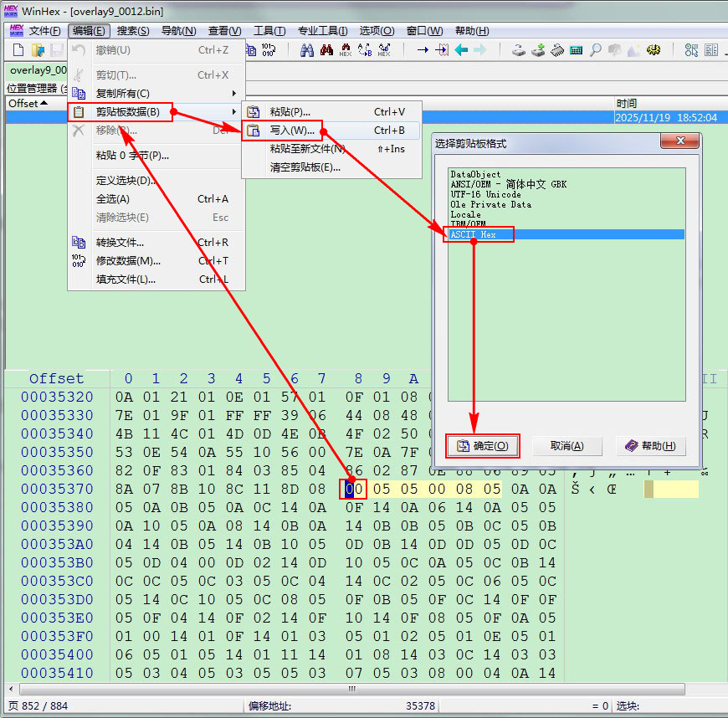
Task: Switch to the overlay9_00 file tab
Action: [x=37, y=70]
